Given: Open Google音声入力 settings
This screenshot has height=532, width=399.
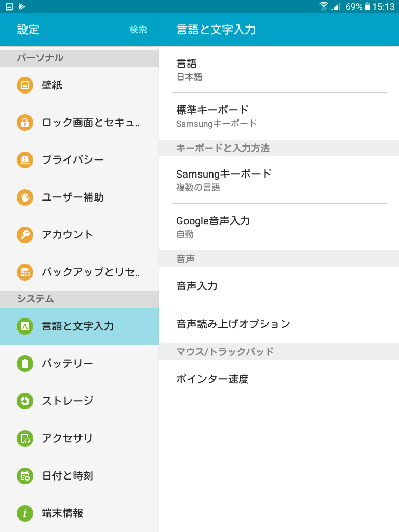Looking at the screenshot, I should click(279, 227).
